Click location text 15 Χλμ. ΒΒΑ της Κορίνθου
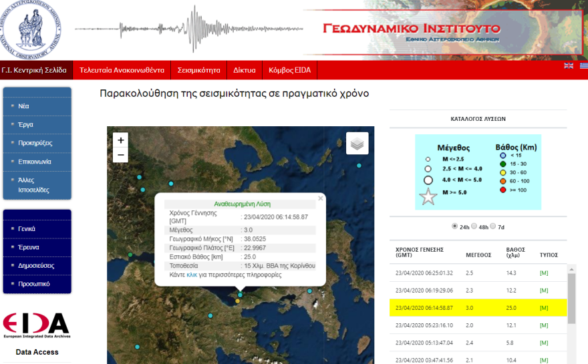Image resolution: width=588 pixels, height=364 pixels. coord(280,265)
